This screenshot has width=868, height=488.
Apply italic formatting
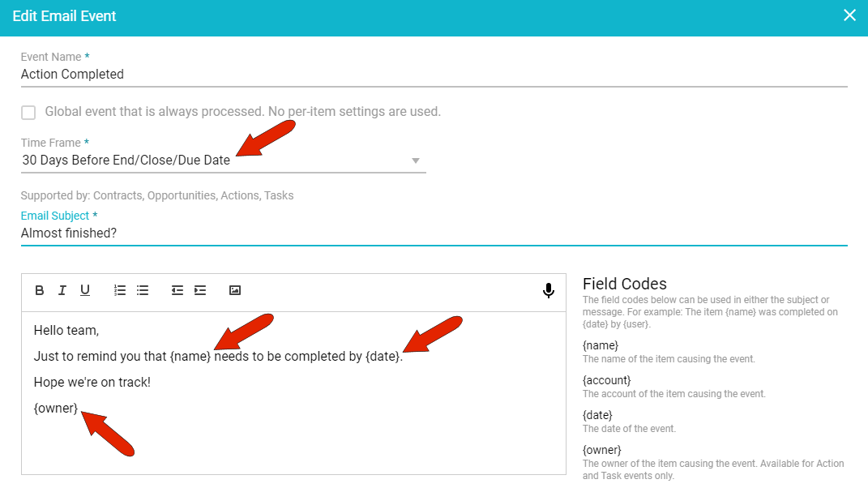pyautogui.click(x=62, y=290)
